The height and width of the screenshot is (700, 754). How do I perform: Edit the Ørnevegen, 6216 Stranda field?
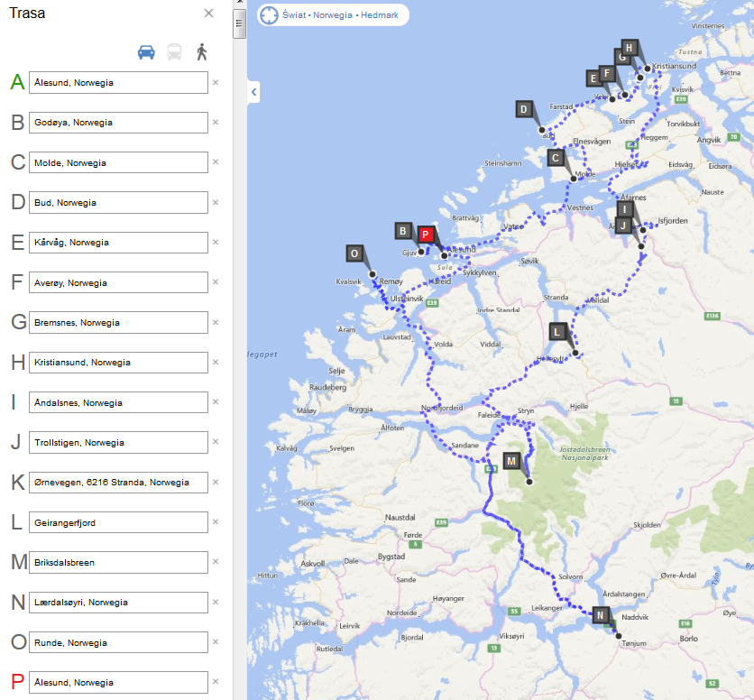[x=118, y=482]
